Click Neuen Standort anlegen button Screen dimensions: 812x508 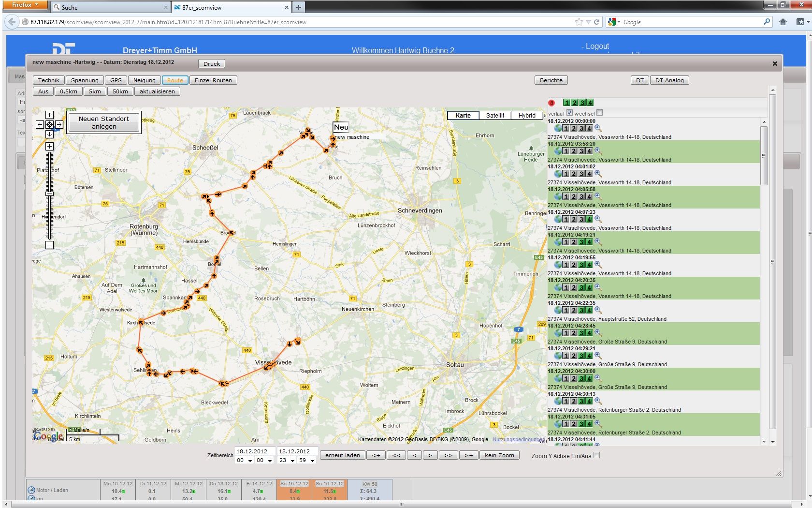click(104, 122)
